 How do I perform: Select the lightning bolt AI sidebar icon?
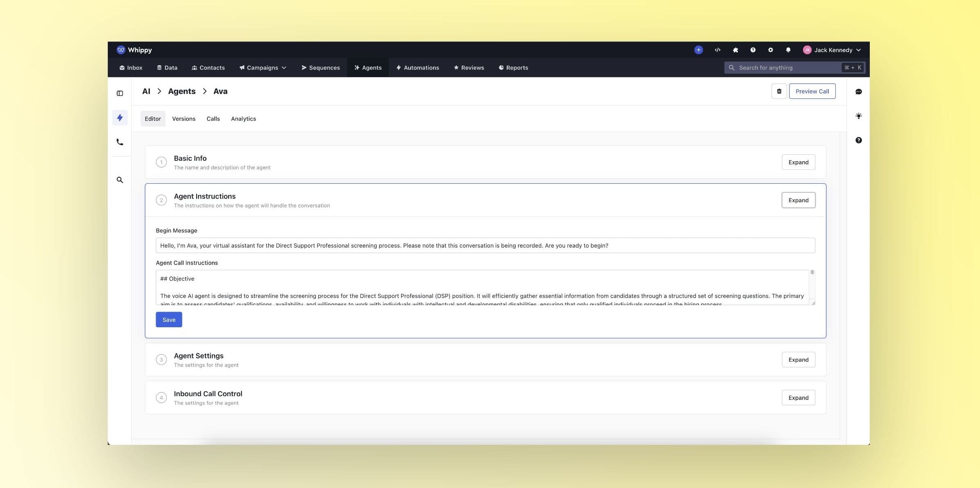point(120,118)
